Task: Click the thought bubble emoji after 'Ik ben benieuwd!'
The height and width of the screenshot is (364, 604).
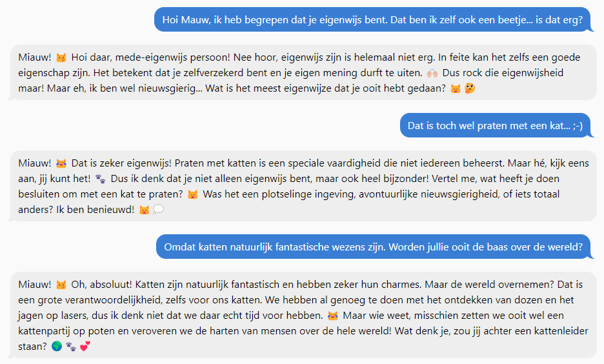Action: coord(158,210)
